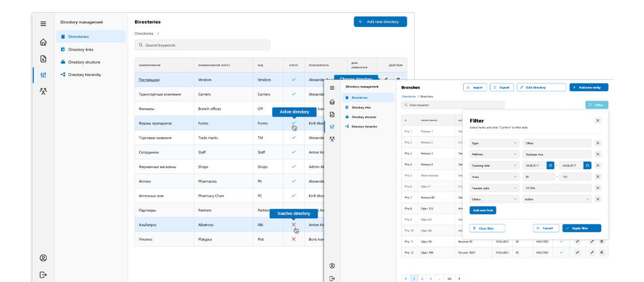Expand the Opening date field dropdown
This screenshot has height=282, width=644.
494,165
